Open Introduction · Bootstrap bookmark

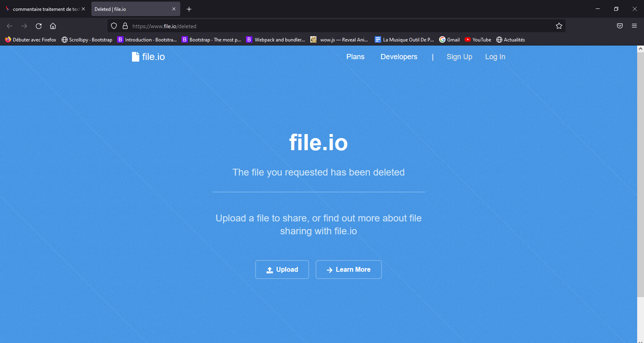147,39
